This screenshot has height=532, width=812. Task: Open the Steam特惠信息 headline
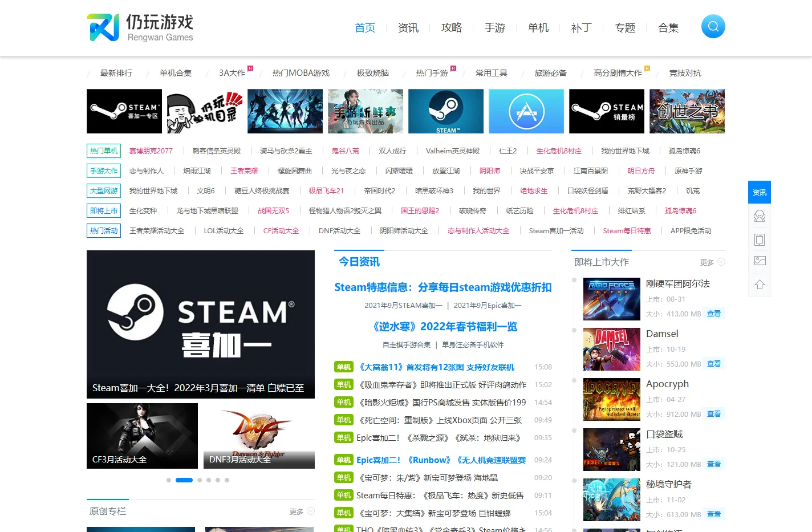[443, 287]
